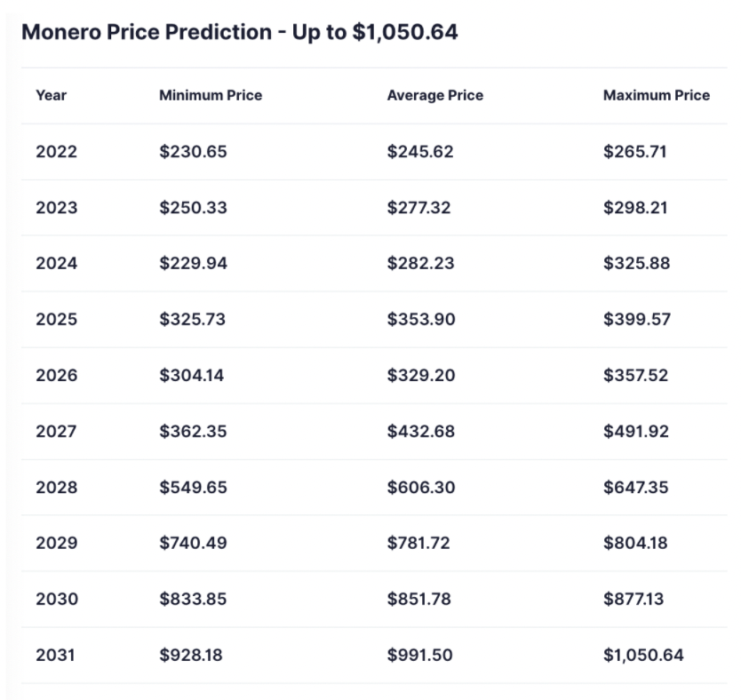Select the $491.92 maximum price cell
Image resolution: width=741 pixels, height=700 pixels.
[x=635, y=432]
